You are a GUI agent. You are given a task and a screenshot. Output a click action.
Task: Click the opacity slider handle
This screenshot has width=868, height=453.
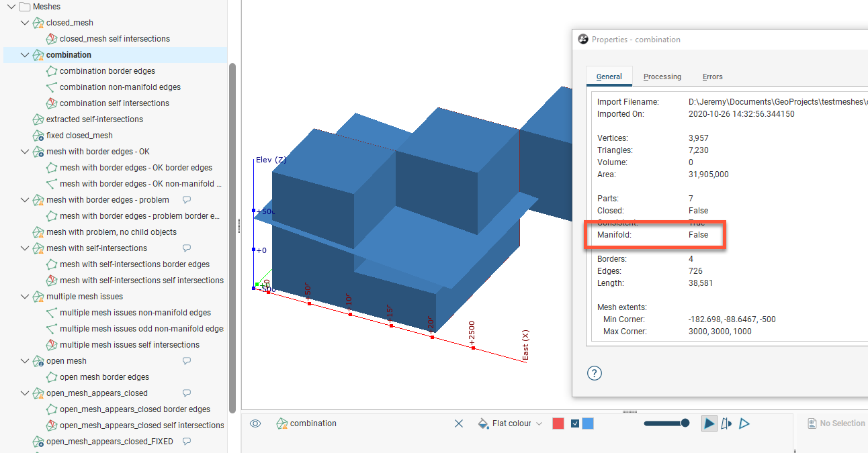tap(685, 423)
